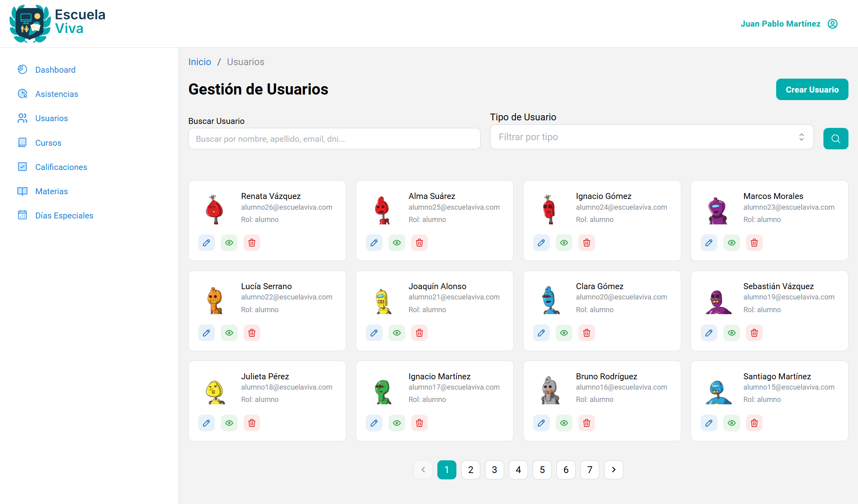858x504 pixels.
Task: Select Días Especiales in the sidebar
Action: [x=64, y=215]
